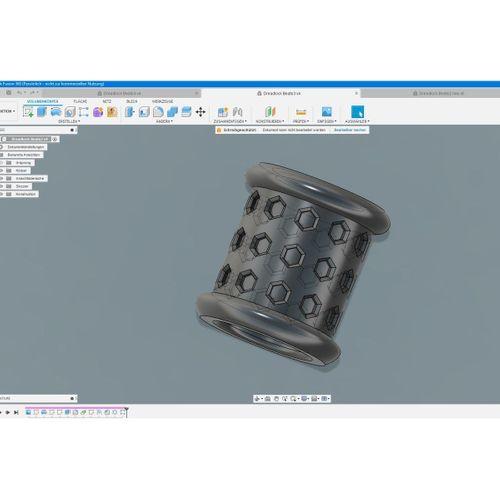The width and height of the screenshot is (500, 500).
Task: Open the Konstruieren dropdown menu
Action: click(270, 121)
